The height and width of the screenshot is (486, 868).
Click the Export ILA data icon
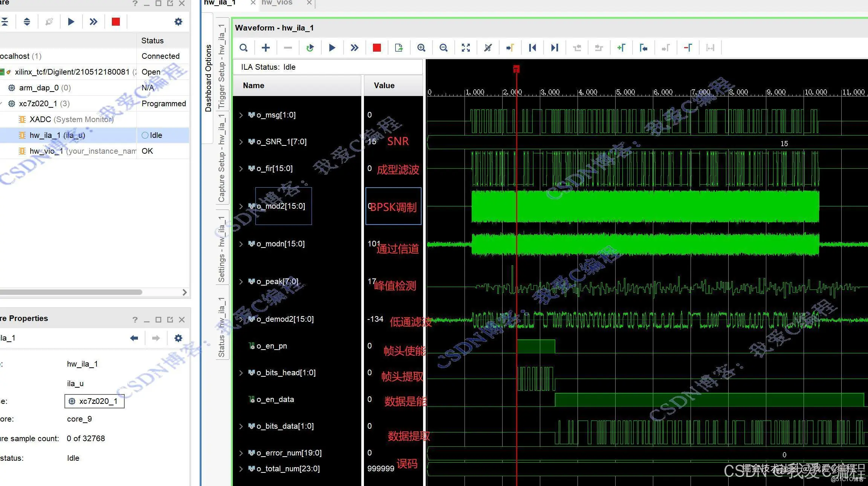pyautogui.click(x=399, y=48)
